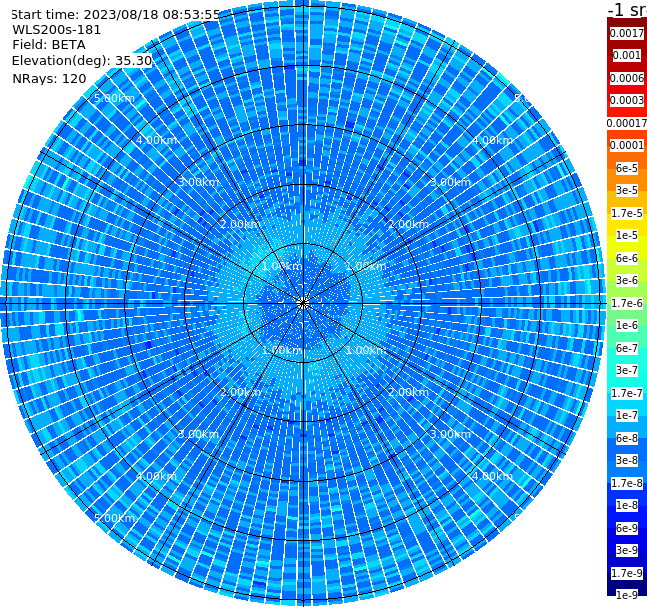
Task: Select the 1.7e-6 colorbar value
Action: point(627,303)
